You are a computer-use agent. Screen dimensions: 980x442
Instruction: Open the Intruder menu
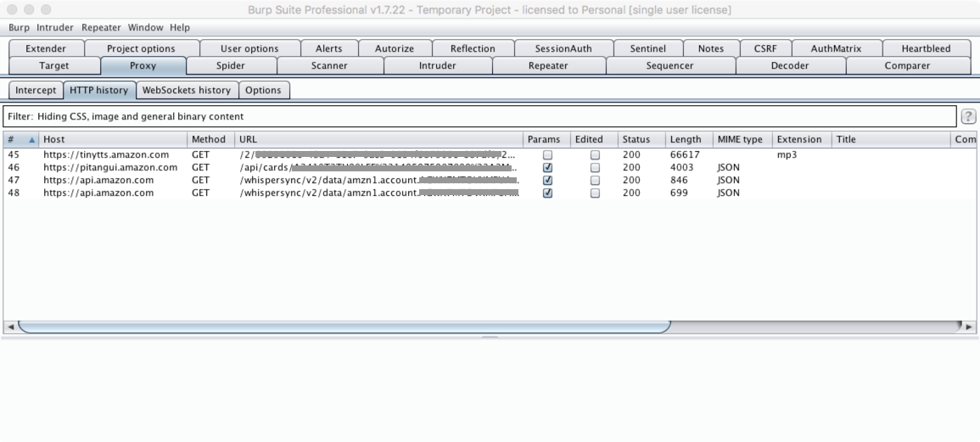click(55, 27)
